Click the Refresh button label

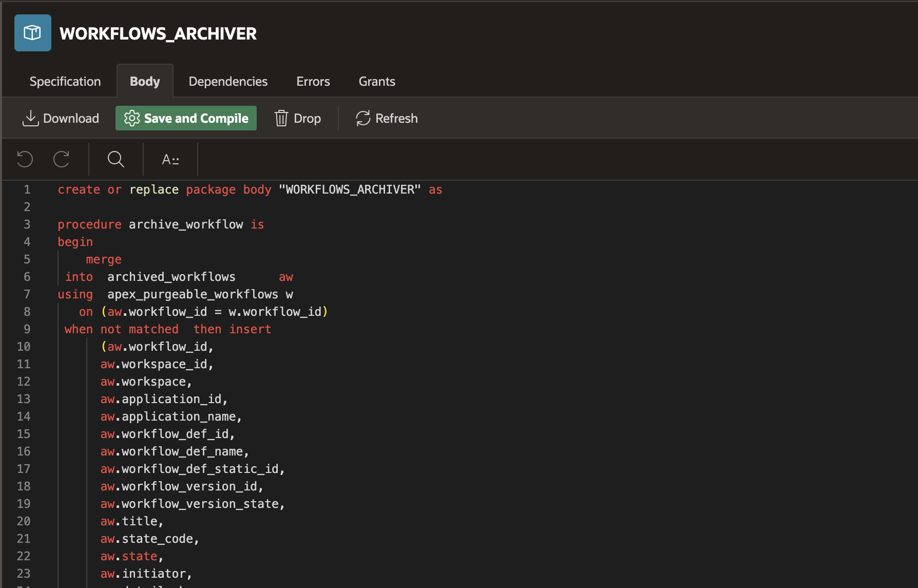[396, 118]
